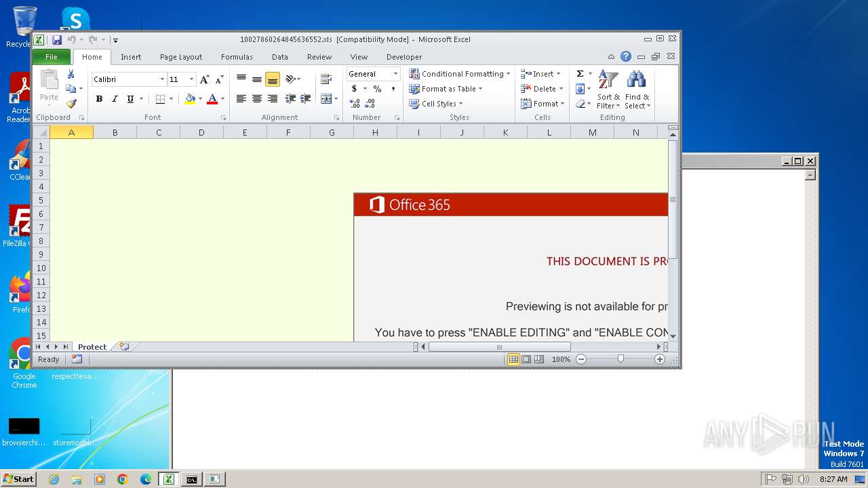Click the Fill down-arrow icon

pos(580,89)
